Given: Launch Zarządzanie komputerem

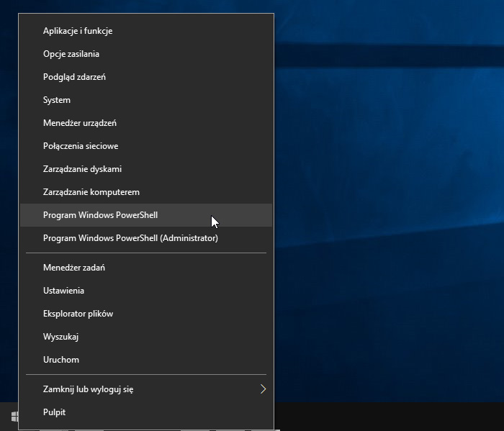Looking at the screenshot, I should pos(146,192).
